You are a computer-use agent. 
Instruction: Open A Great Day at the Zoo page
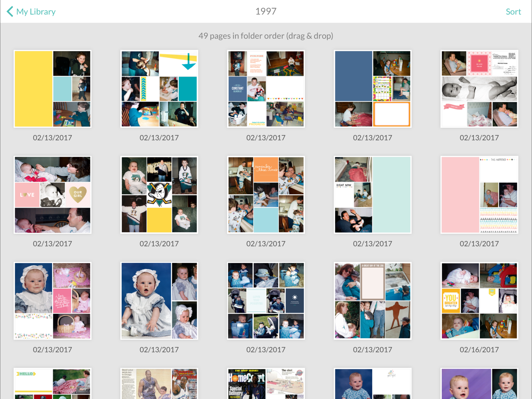click(x=373, y=301)
